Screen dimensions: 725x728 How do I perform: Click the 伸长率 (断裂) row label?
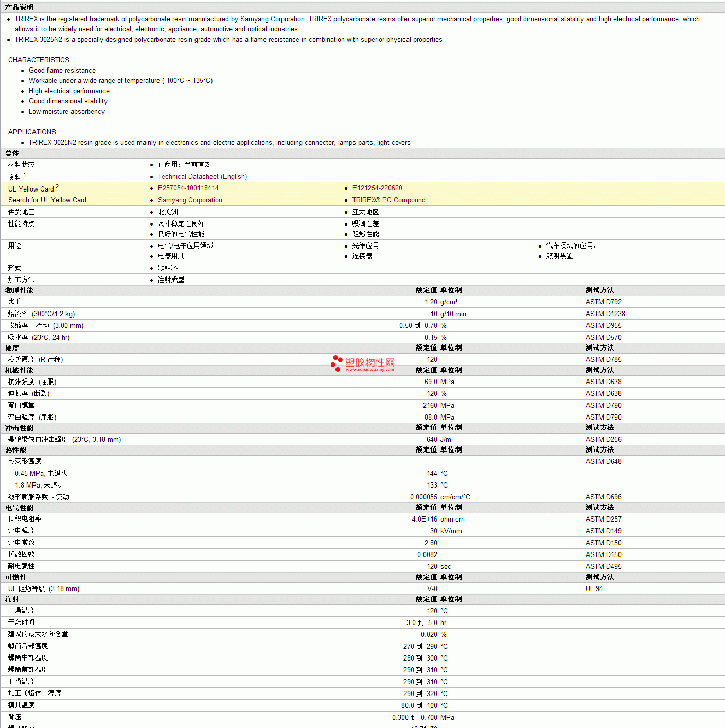click(x=29, y=393)
